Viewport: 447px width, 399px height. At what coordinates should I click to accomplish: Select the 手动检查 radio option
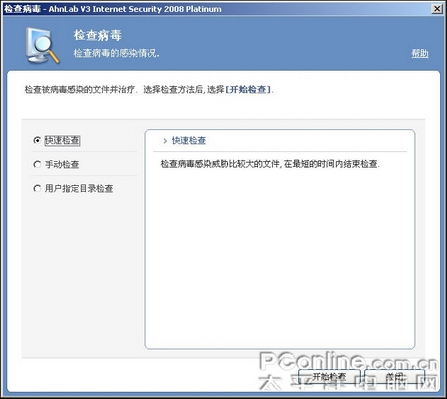37,164
